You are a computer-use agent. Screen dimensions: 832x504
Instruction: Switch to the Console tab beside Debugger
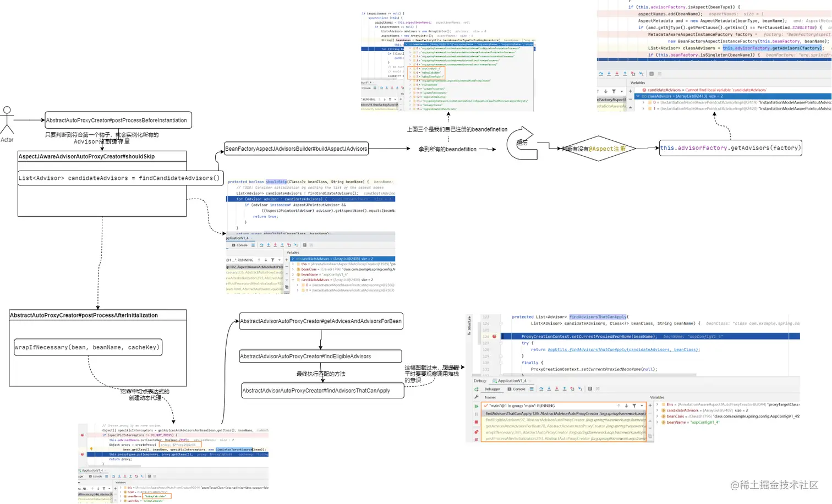(x=517, y=389)
